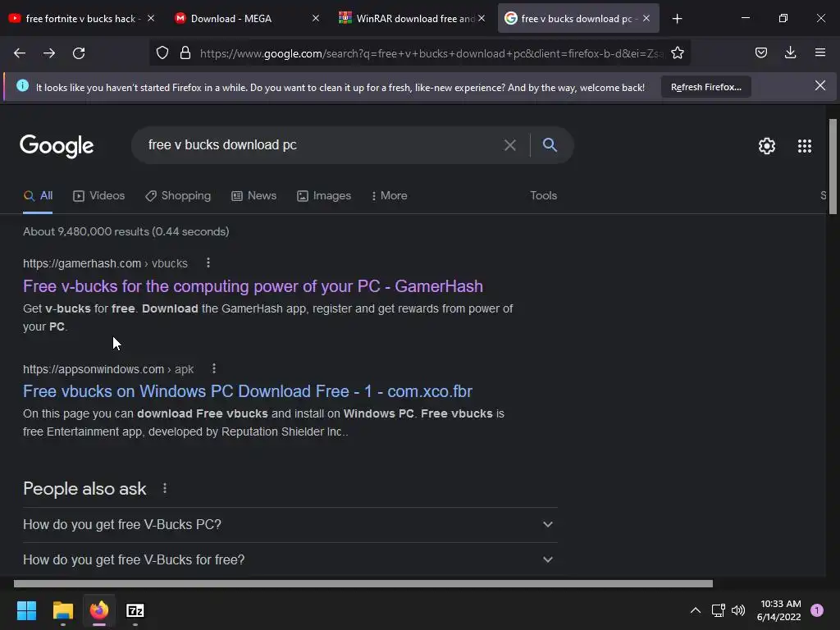Open the volume control in system tray
This screenshot has height=630, width=840.
click(738, 610)
